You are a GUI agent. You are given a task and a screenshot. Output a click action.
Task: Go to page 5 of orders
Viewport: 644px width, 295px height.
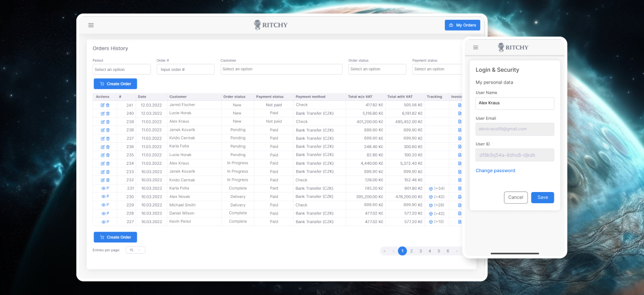(x=438, y=251)
